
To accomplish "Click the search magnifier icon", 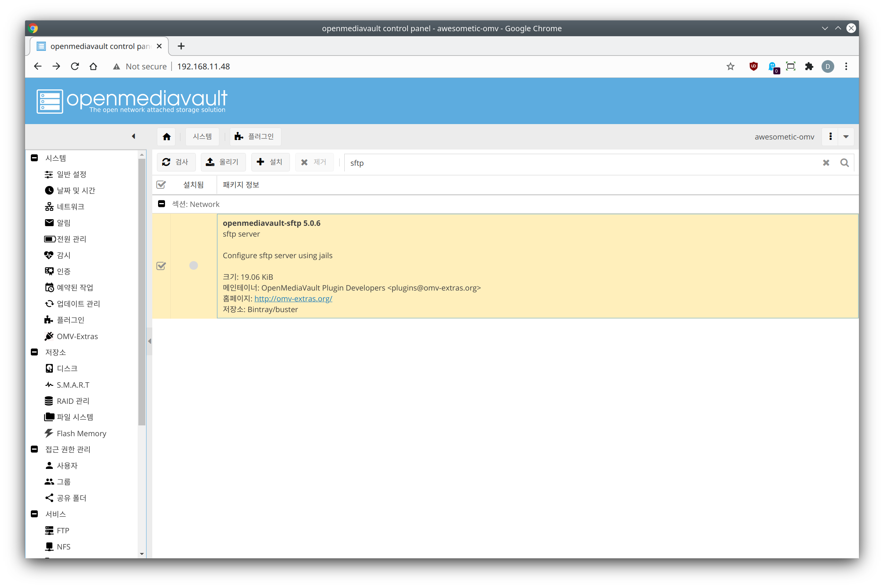I will [844, 163].
